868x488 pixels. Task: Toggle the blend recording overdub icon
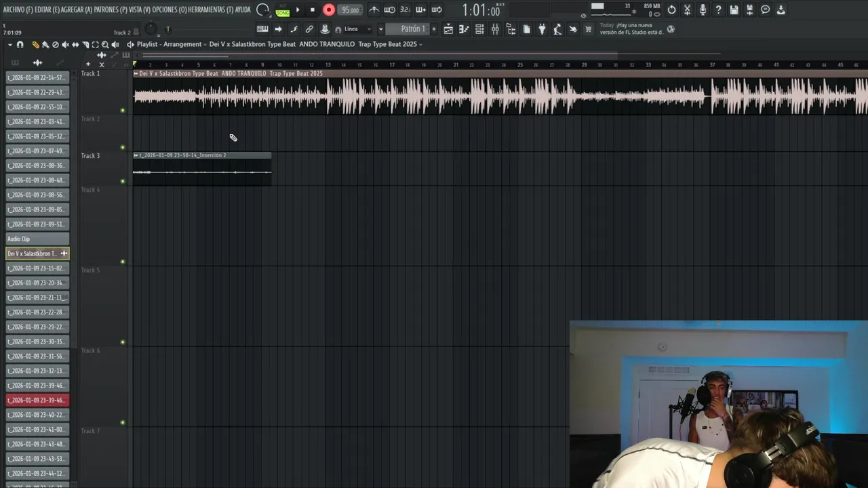[x=420, y=9]
